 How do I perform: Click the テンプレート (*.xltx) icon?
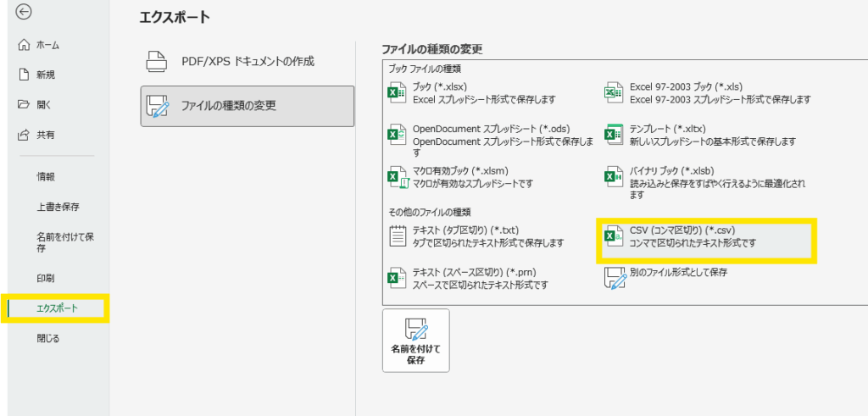coord(614,135)
